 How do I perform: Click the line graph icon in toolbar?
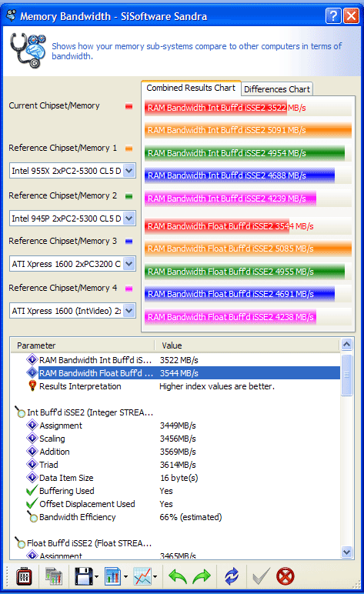(142, 576)
